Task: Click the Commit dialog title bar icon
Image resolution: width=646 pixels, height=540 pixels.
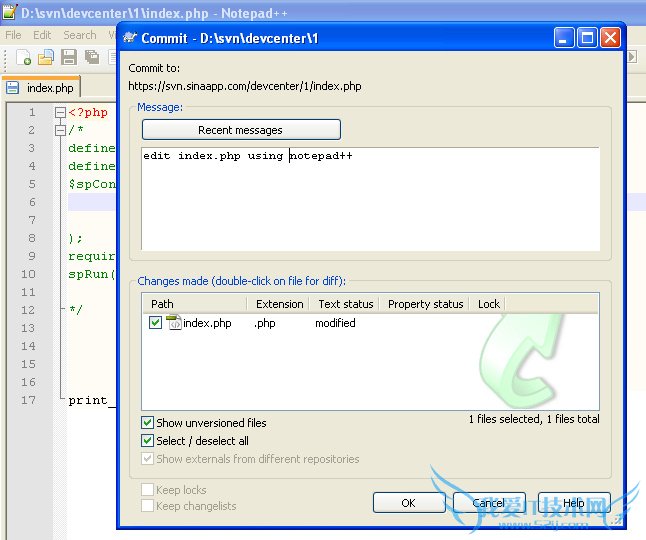Action: pyautogui.click(x=130, y=38)
